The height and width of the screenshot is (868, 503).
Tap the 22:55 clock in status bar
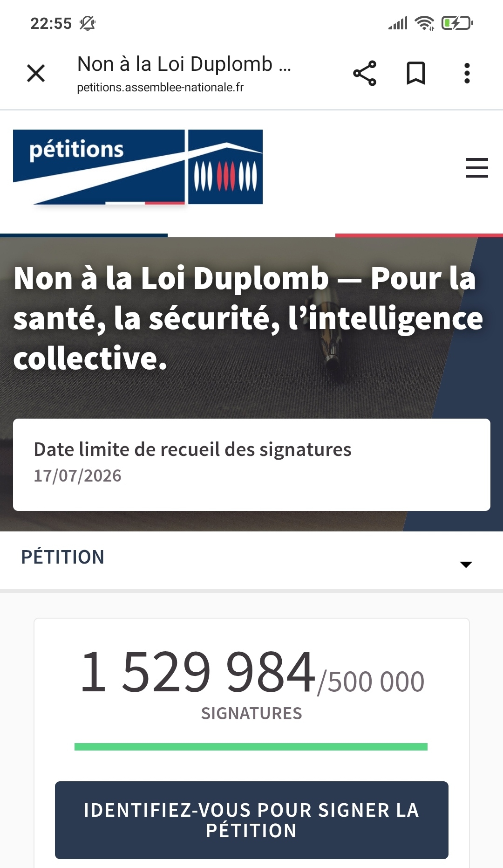[51, 23]
